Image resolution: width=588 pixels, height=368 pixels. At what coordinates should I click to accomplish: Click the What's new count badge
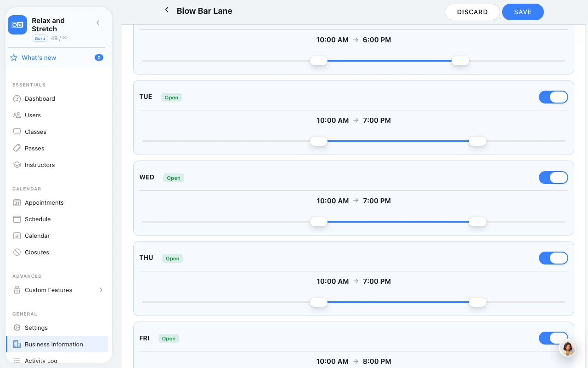pyautogui.click(x=99, y=57)
